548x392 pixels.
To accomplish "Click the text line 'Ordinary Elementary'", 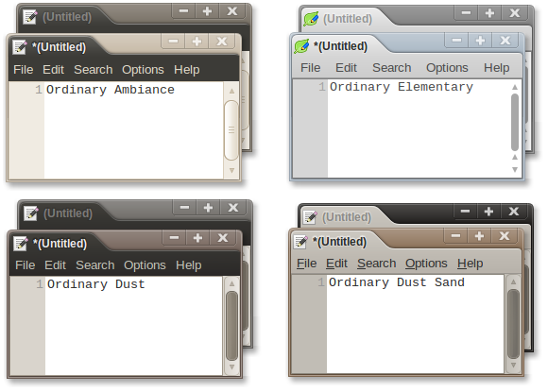I will click(402, 87).
